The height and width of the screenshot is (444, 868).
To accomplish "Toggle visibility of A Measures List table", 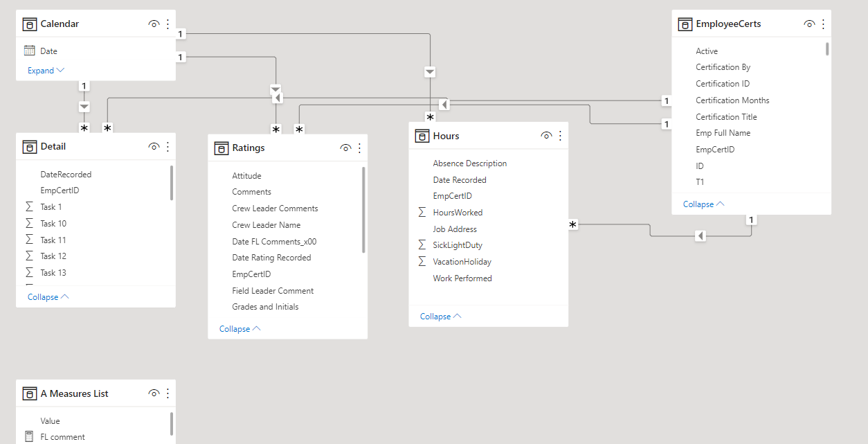I will (x=154, y=394).
